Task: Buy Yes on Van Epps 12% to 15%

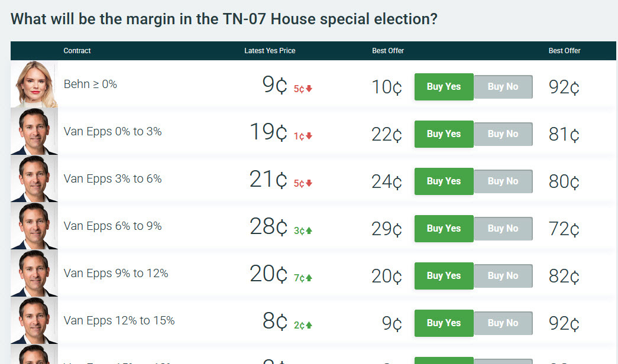Action: [x=444, y=323]
